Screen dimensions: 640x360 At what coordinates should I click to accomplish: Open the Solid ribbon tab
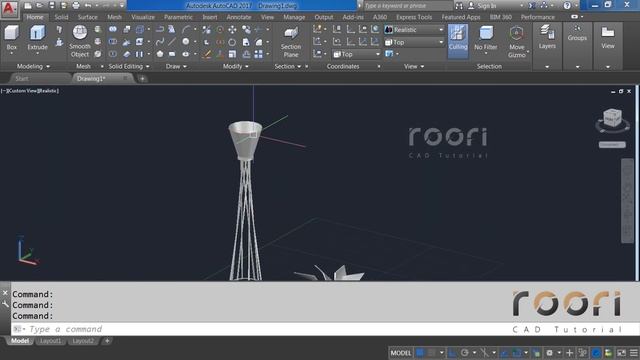click(61, 17)
